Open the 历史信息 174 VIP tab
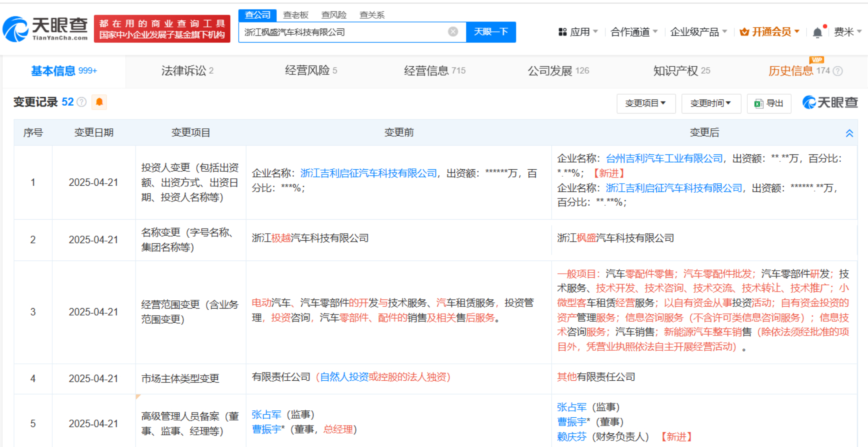Image resolution: width=868 pixels, height=447 pixels. pos(799,71)
